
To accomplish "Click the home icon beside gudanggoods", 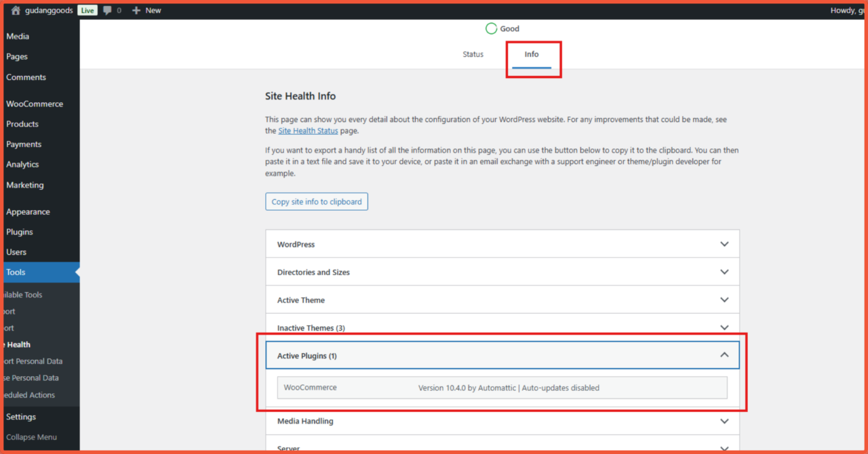I will [x=15, y=9].
